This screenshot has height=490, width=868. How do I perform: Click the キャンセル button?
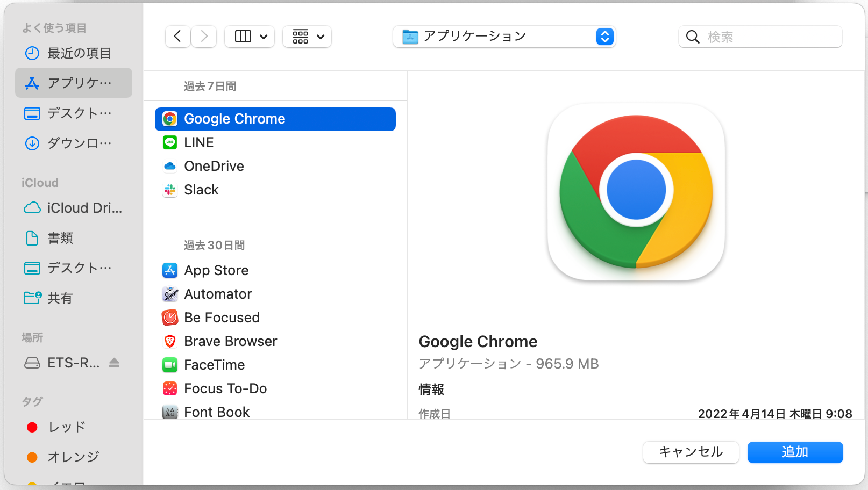(691, 452)
